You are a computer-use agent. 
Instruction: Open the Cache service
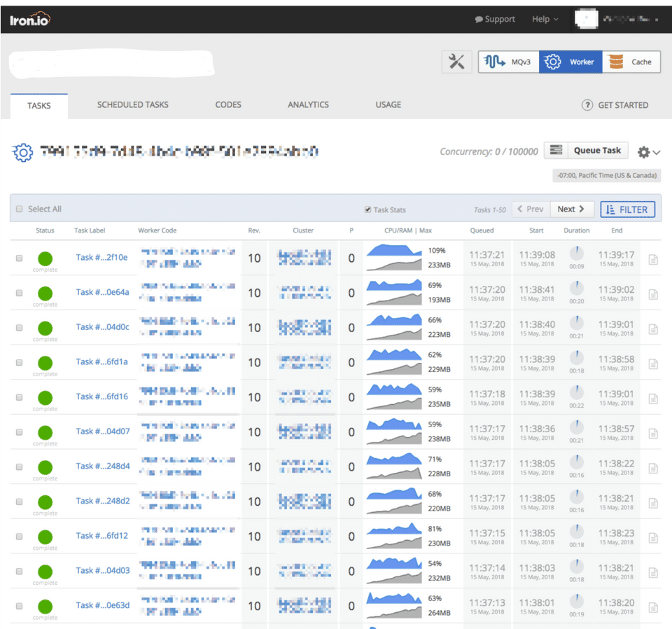(631, 62)
